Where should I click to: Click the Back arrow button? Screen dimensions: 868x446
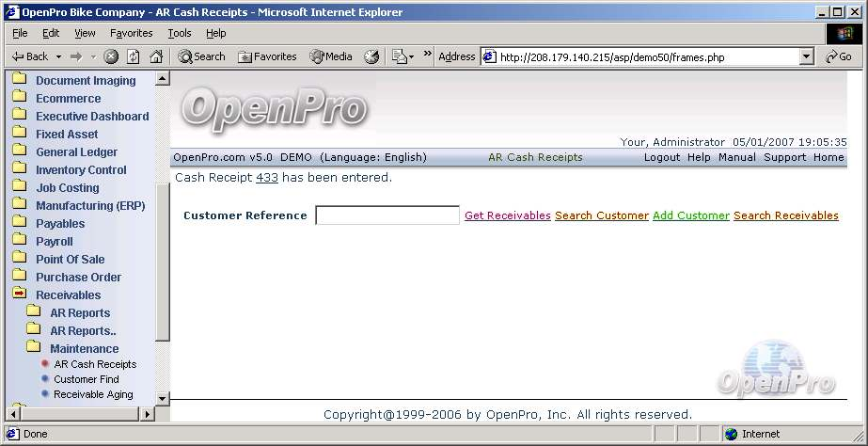click(x=30, y=56)
